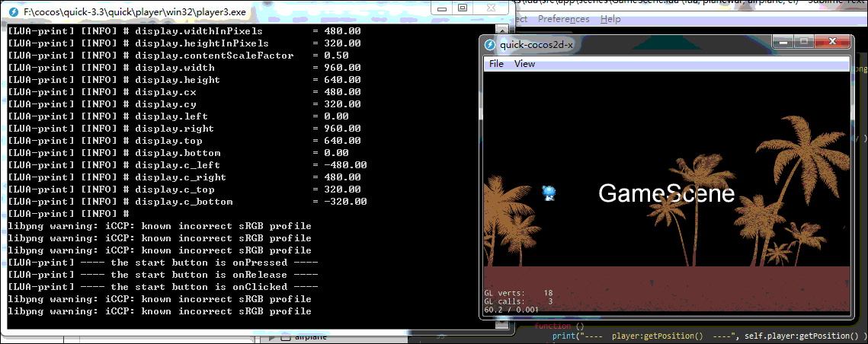Select the display.cx console line
Screen dimensions: 868x344
pyautogui.click(x=184, y=92)
